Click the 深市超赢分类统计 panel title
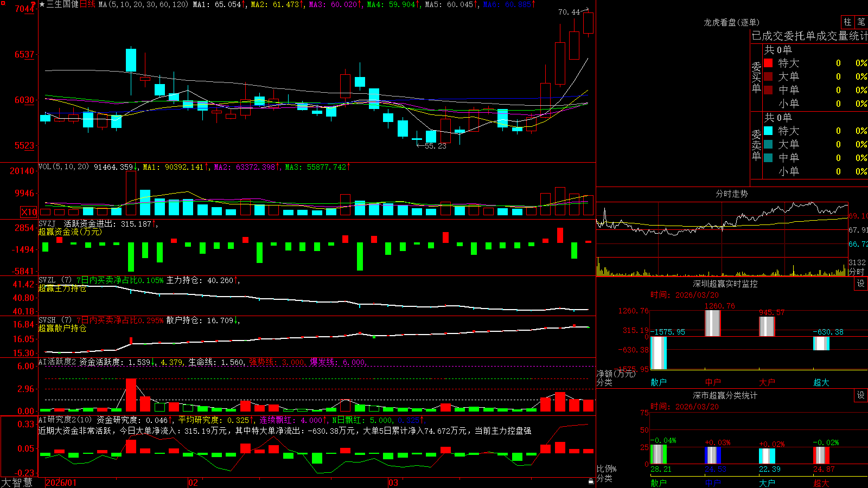The image size is (868, 488). 725,395
